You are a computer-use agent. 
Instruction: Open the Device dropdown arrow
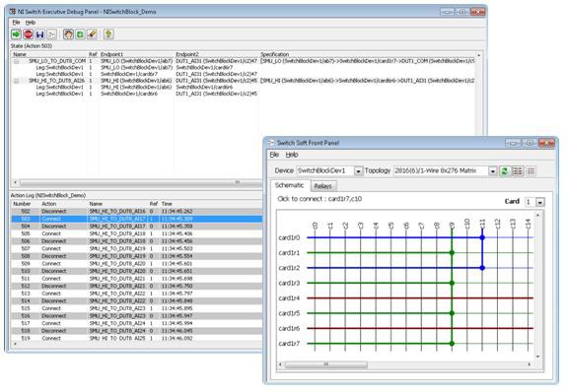coord(358,170)
